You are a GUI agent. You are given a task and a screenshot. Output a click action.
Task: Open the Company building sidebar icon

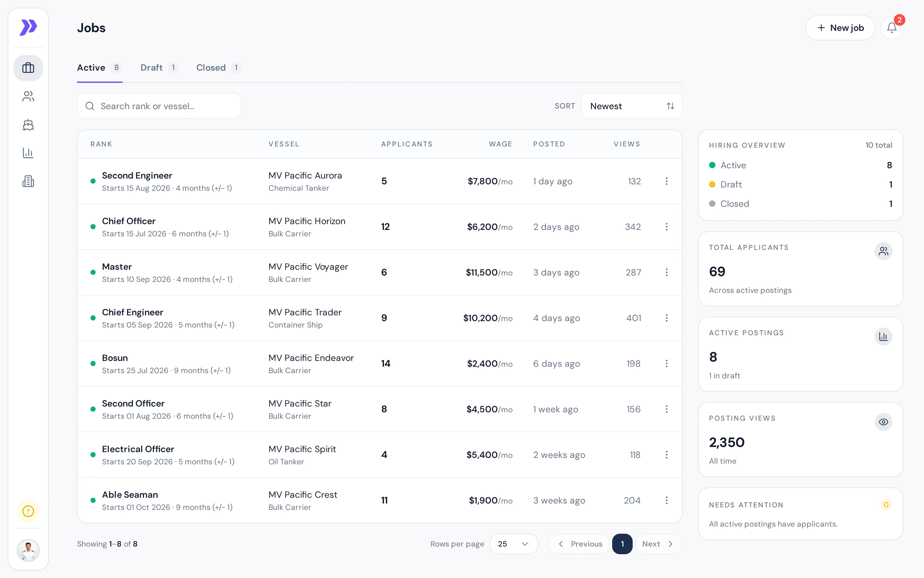click(28, 181)
